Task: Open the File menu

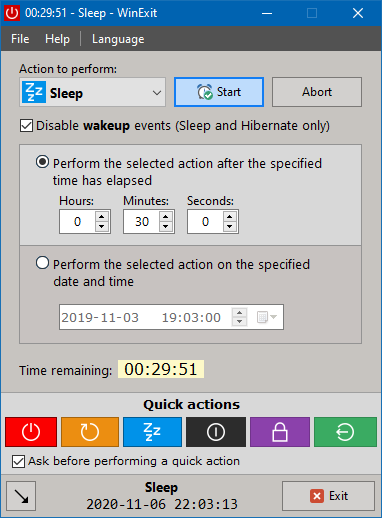Action: [20, 39]
